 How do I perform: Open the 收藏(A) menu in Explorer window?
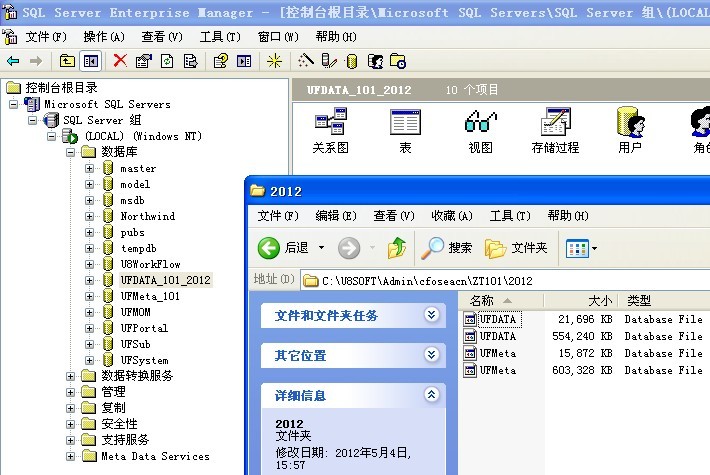452,216
